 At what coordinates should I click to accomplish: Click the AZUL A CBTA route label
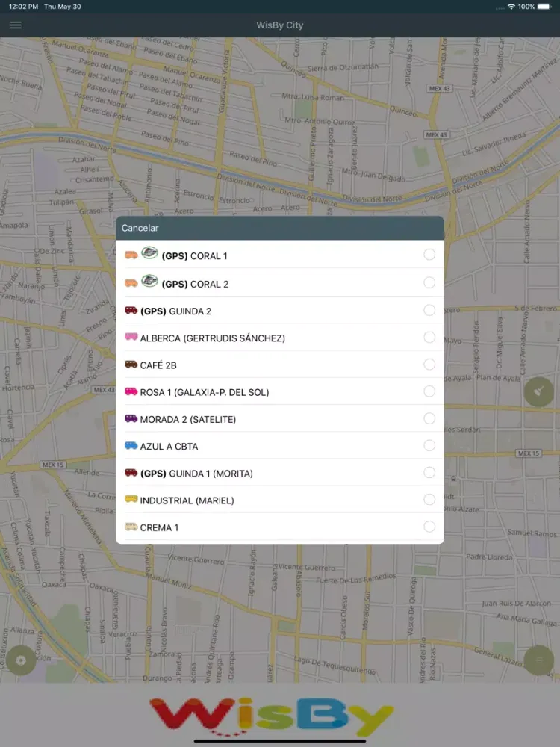pos(169,447)
